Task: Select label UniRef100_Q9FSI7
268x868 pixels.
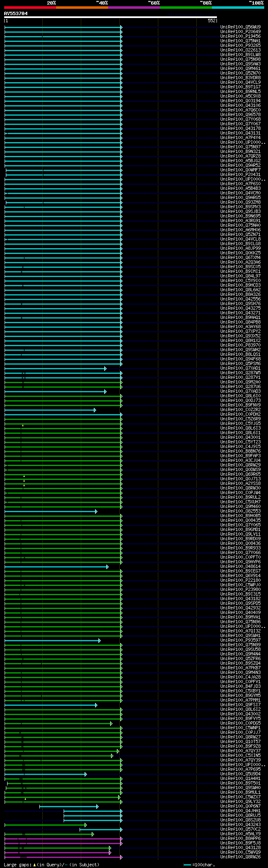Action: pos(240,705)
